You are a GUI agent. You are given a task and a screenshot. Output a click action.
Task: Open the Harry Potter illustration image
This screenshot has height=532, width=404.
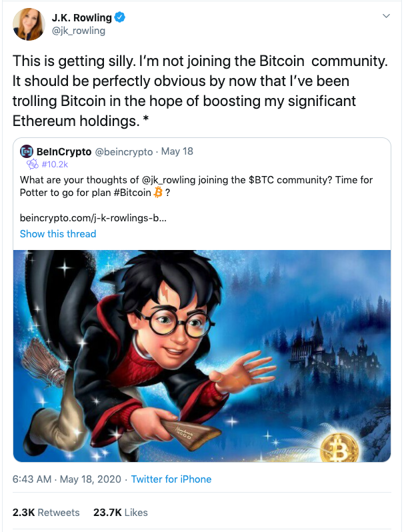pyautogui.click(x=202, y=356)
